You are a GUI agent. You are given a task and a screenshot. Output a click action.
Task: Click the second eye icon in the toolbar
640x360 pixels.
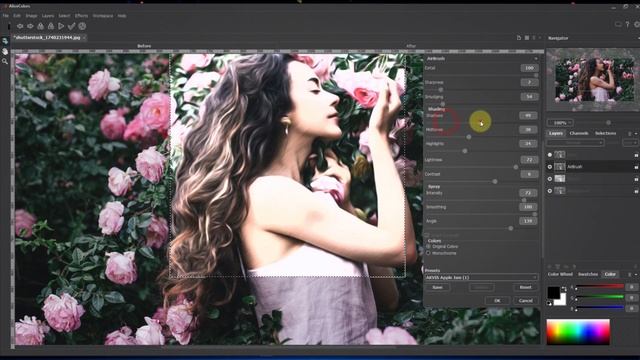pyautogui.click(x=30, y=26)
